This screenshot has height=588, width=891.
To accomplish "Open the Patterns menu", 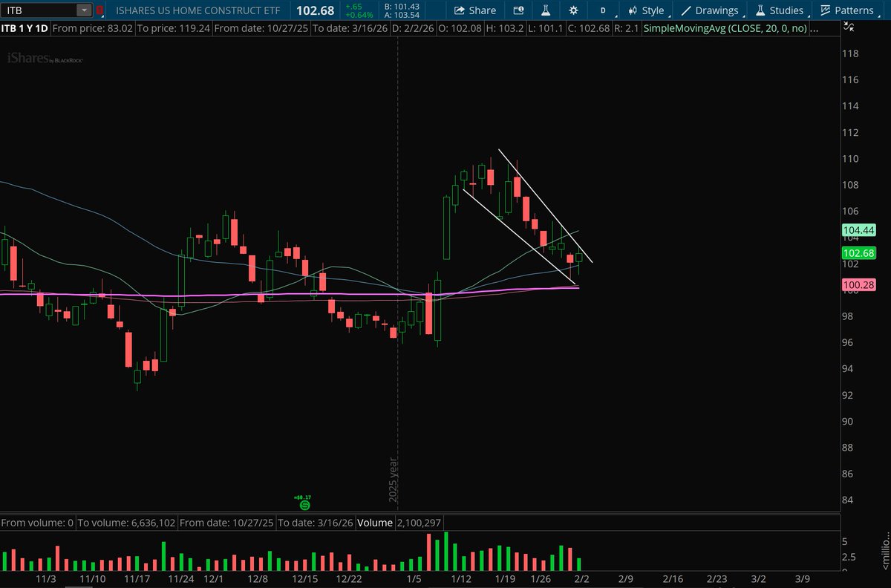I will [846, 10].
